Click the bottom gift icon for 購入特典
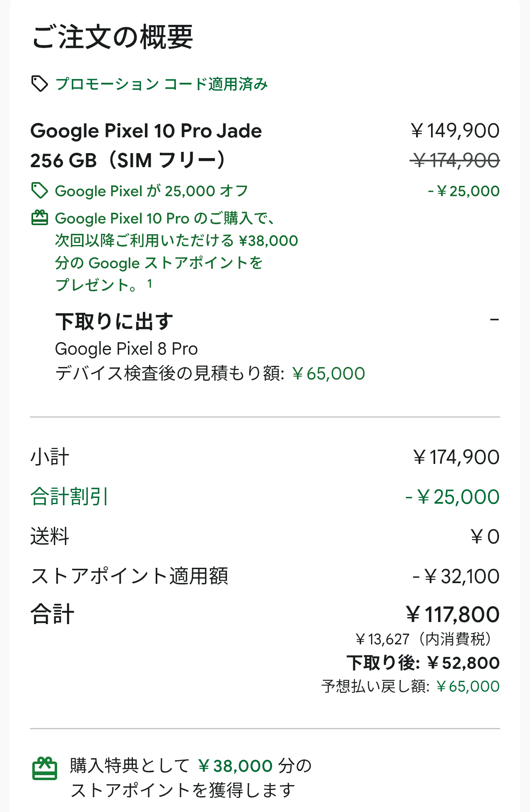This screenshot has width=530, height=812. pyautogui.click(x=45, y=769)
